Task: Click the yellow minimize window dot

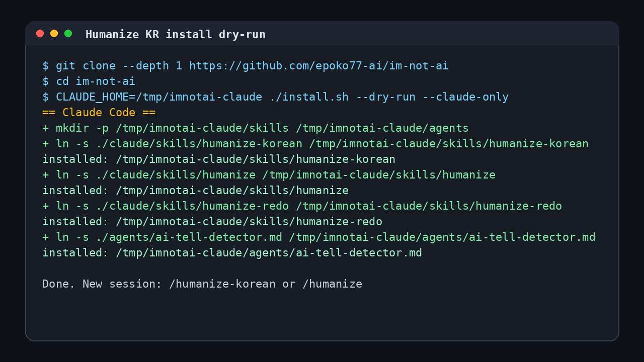Action: point(54,34)
